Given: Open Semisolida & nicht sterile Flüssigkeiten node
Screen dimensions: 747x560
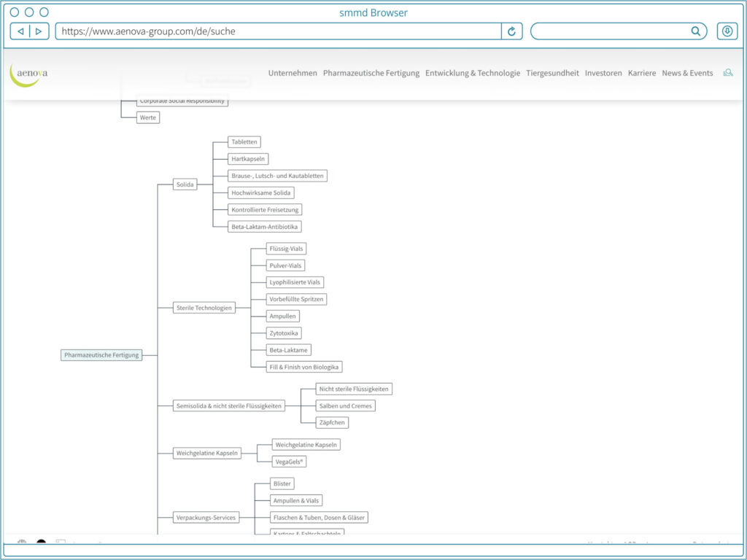Looking at the screenshot, I should click(228, 406).
